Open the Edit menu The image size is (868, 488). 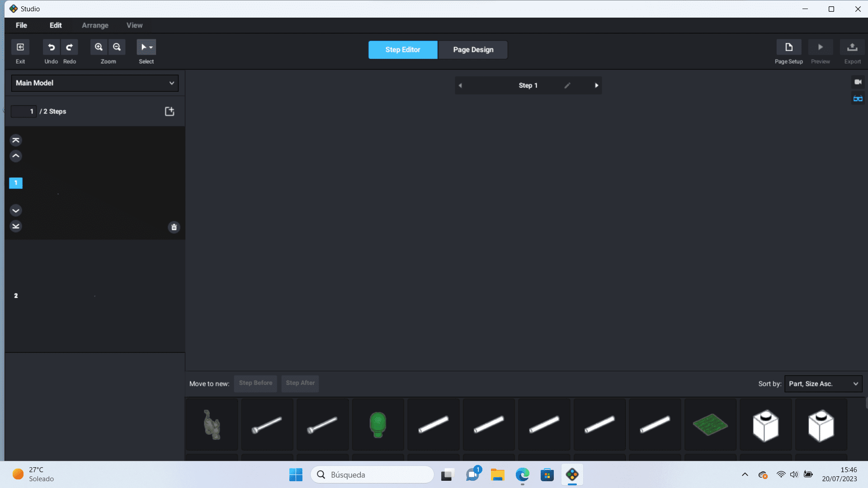(x=56, y=25)
